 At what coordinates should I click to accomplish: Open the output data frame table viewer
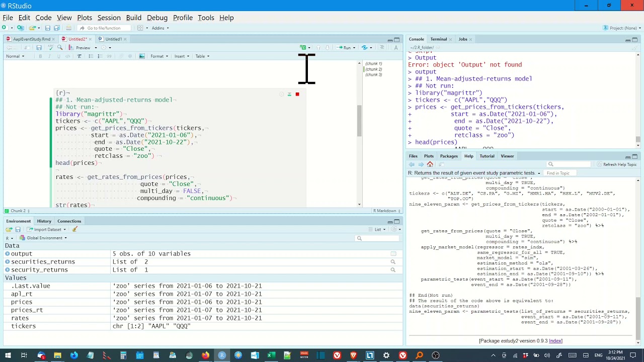(x=393, y=254)
